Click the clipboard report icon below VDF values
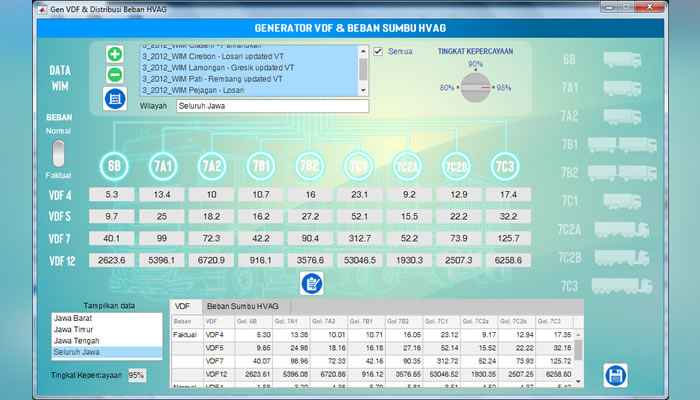Screen dimensions: 700x400 click(x=310, y=283)
